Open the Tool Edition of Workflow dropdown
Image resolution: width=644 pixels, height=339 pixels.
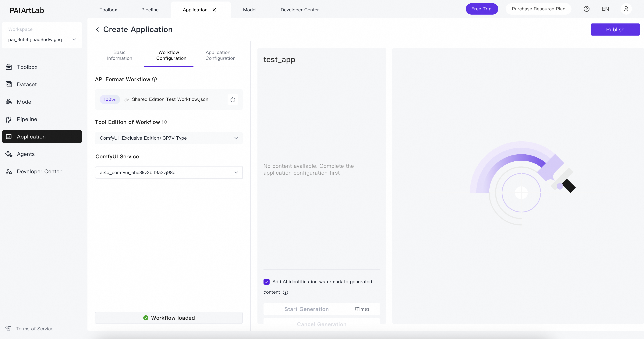pos(169,138)
